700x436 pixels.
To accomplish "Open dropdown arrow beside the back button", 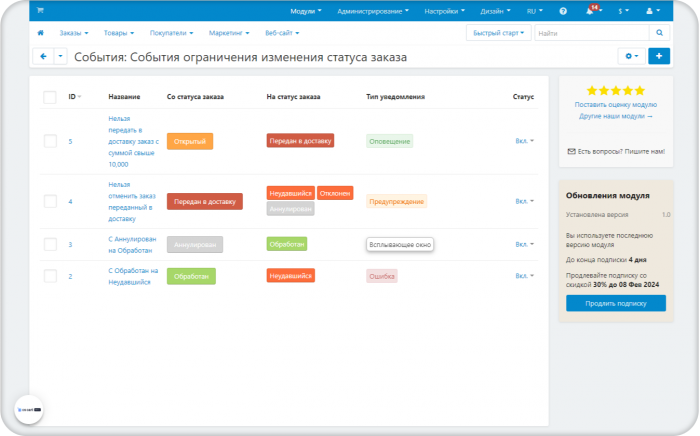I will pos(60,56).
